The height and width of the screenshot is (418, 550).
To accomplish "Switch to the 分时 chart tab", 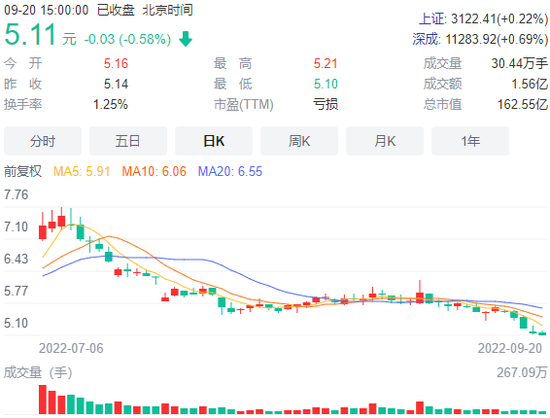I will tap(42, 141).
